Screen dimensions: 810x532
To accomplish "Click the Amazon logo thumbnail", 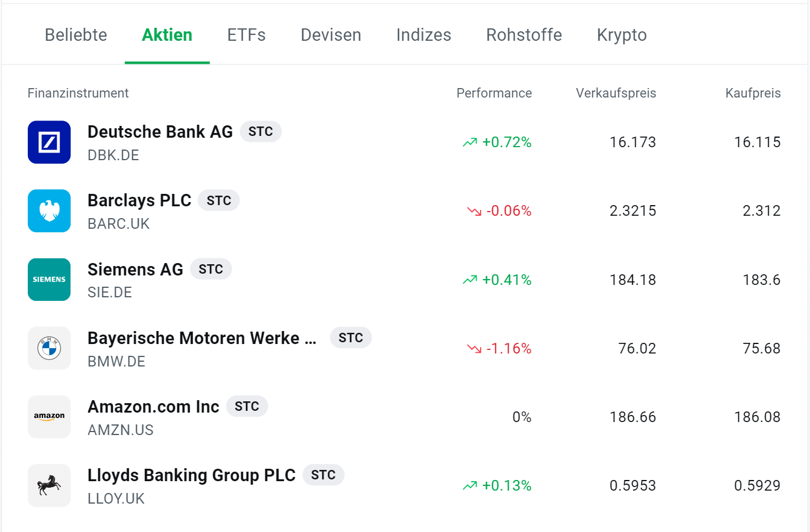I will tap(49, 417).
